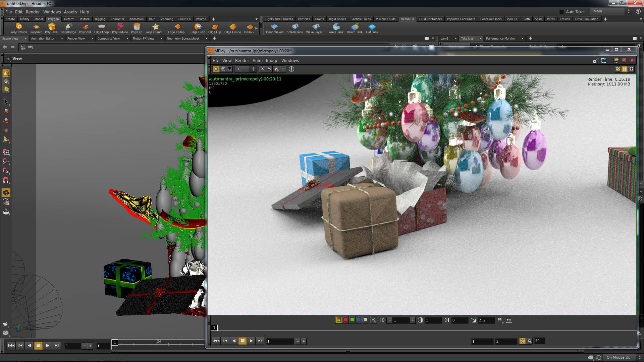Click the Wave Layer shelf tool
The image size is (644, 362).
point(315,28)
